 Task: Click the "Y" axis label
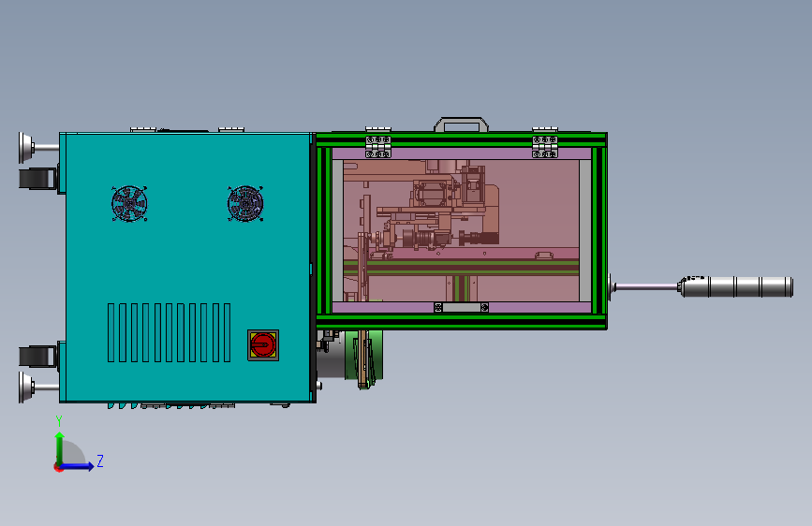point(59,421)
